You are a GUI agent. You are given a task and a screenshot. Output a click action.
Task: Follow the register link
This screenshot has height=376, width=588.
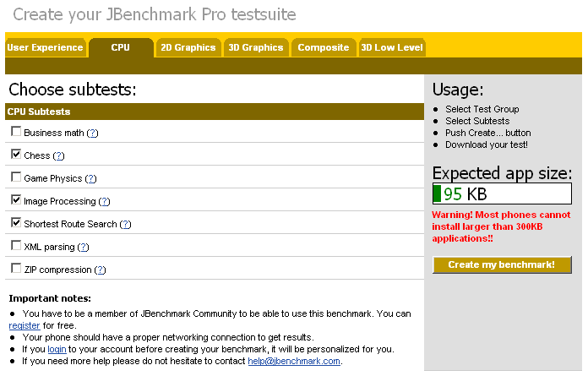click(x=24, y=325)
